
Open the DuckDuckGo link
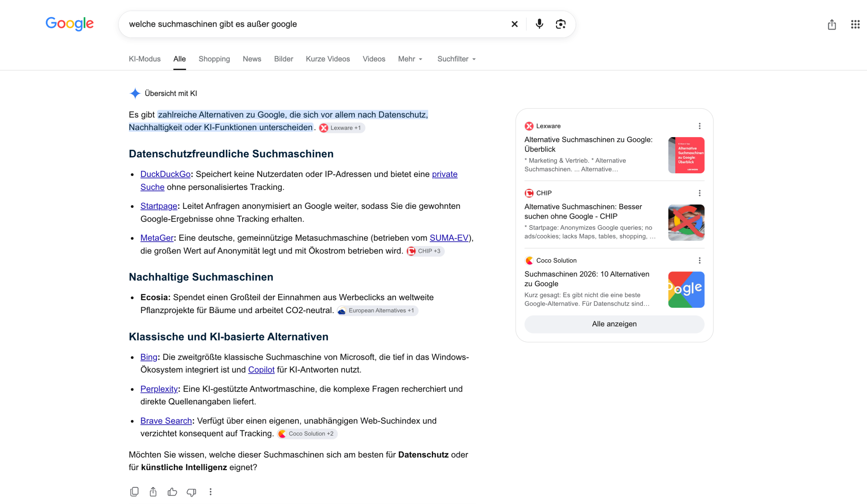click(x=166, y=174)
